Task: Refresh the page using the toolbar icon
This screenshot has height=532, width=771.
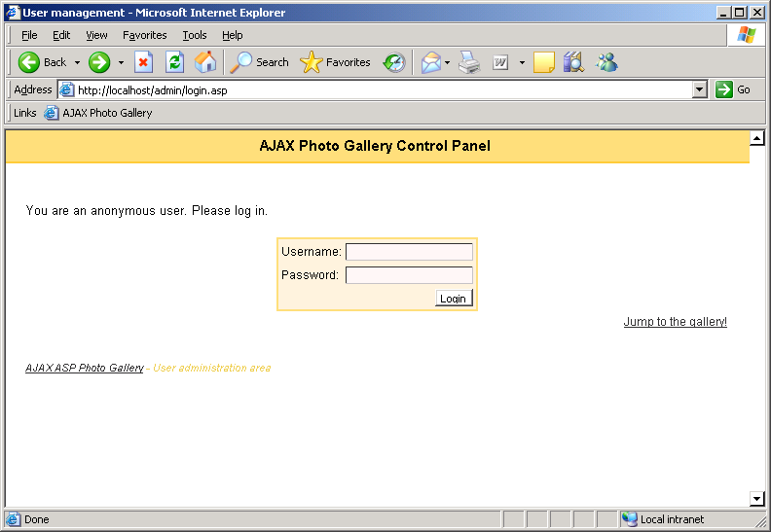Action: coord(174,62)
